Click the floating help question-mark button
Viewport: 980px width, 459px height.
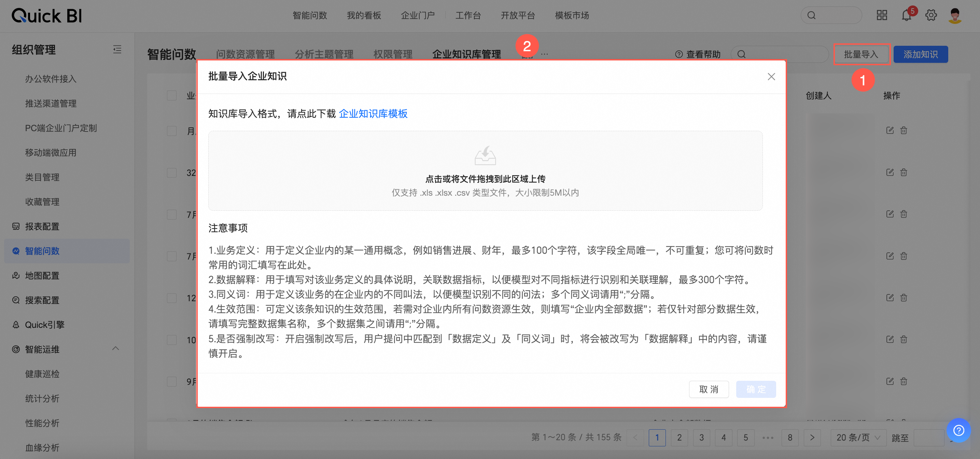coord(958,430)
